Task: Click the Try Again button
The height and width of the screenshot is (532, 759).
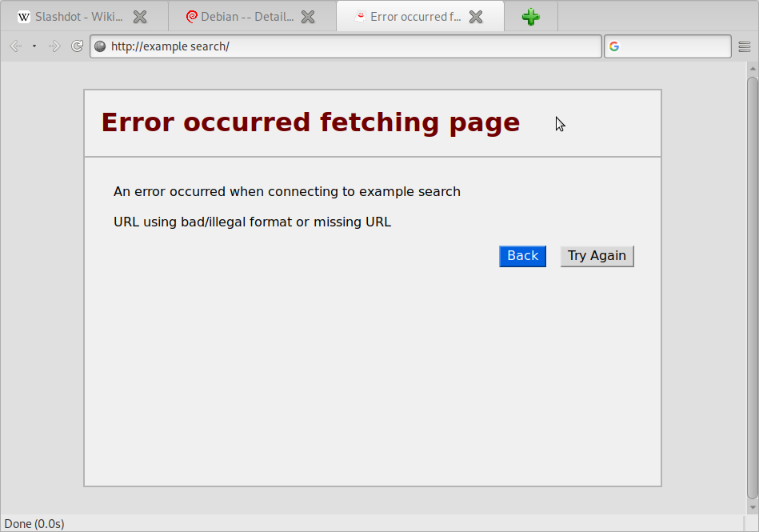Action: coord(597,256)
